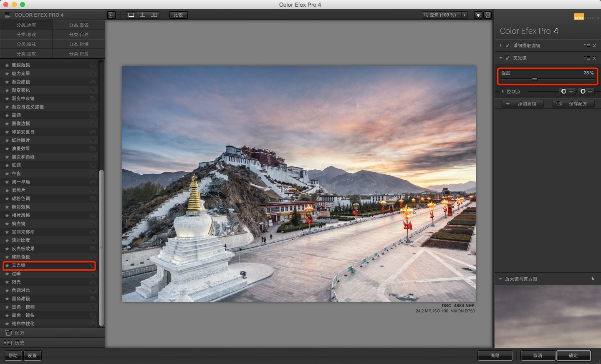Favorite star for 天光镜 filter
601x364 pixels.
pos(7,266)
